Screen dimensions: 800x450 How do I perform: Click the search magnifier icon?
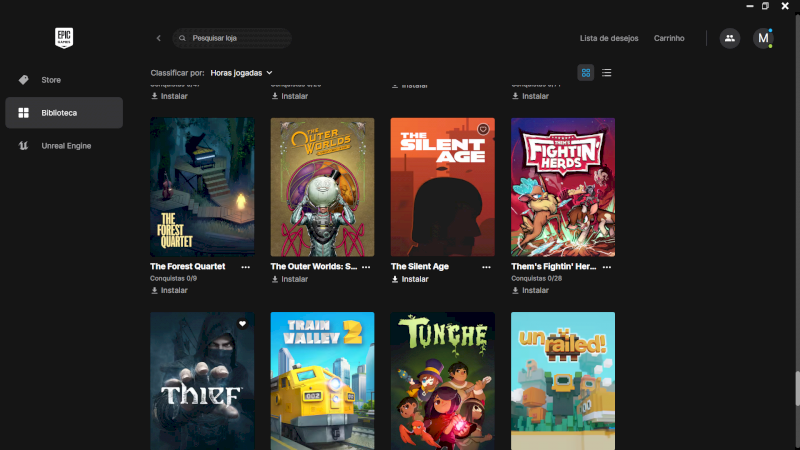point(182,38)
